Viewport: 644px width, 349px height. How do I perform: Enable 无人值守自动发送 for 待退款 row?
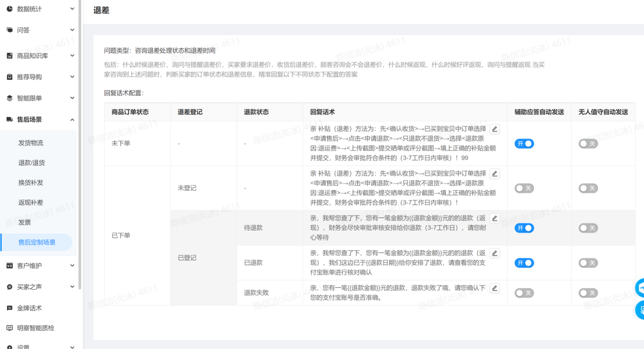588,228
